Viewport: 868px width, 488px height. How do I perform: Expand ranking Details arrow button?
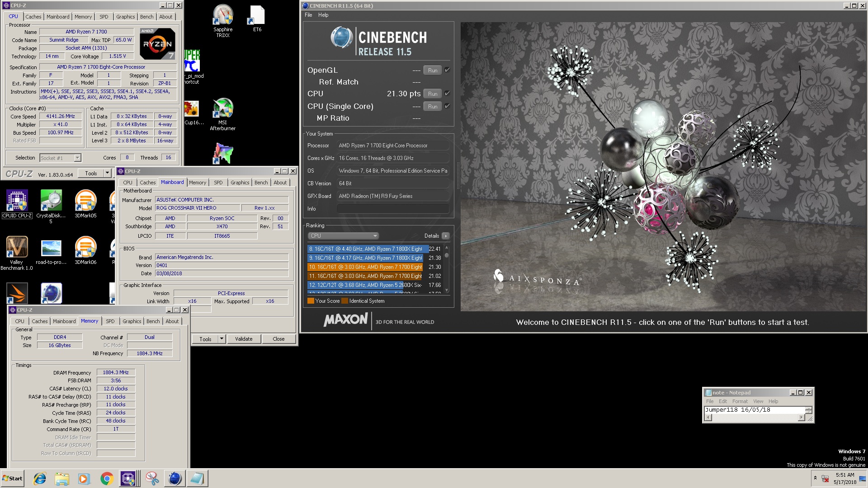[446, 236]
